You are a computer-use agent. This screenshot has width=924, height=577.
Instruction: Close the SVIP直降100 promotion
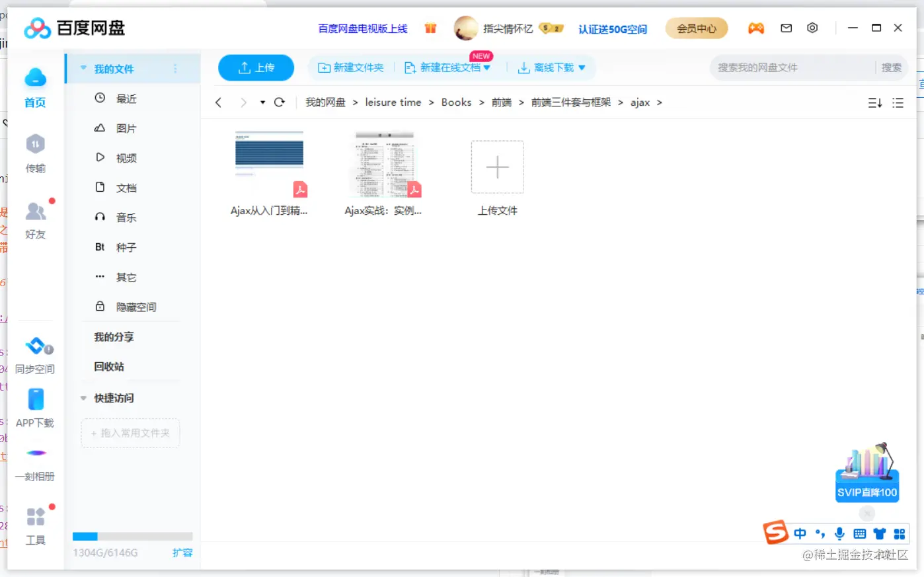tap(867, 513)
